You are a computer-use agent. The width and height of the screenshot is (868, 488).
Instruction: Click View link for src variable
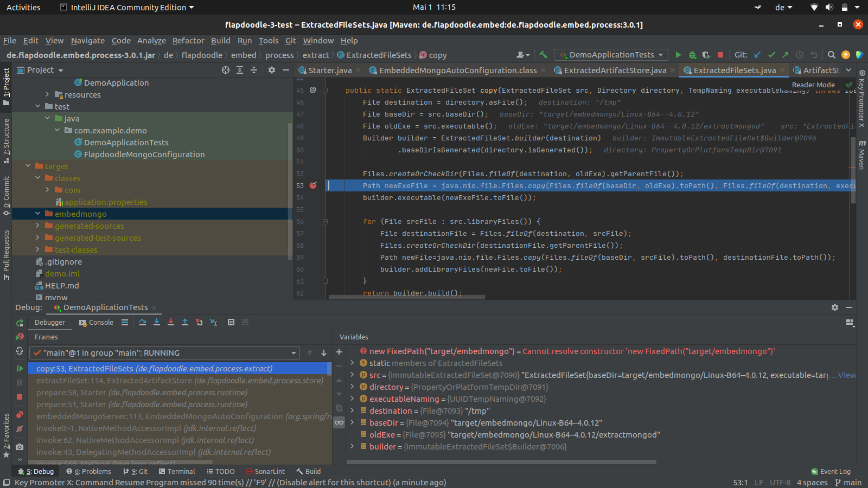pyautogui.click(x=847, y=375)
